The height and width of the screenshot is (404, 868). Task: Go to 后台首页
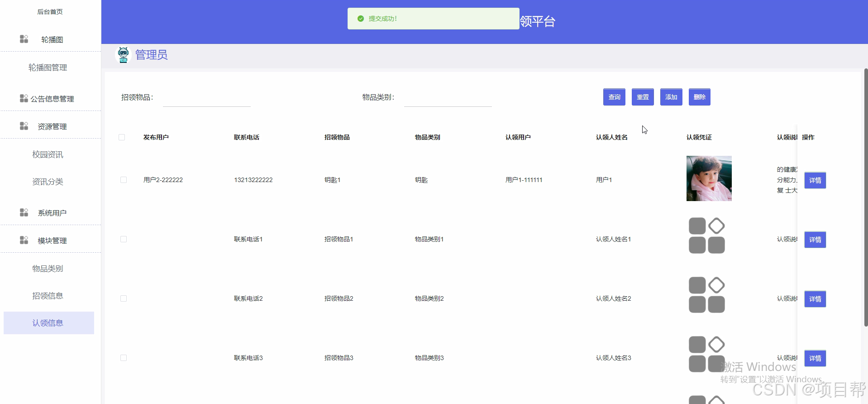point(50,12)
